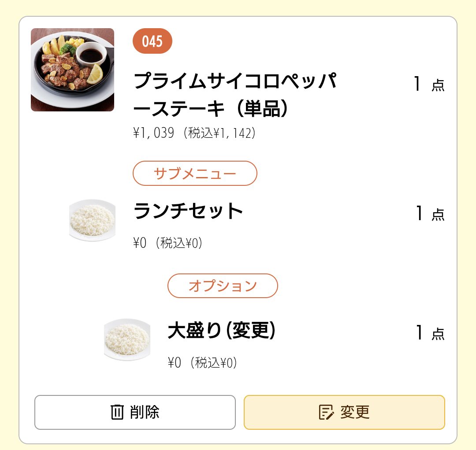Image resolution: width=476 pixels, height=450 pixels.
Task: Click the pencil edit icon for 変更
Action: click(326, 412)
